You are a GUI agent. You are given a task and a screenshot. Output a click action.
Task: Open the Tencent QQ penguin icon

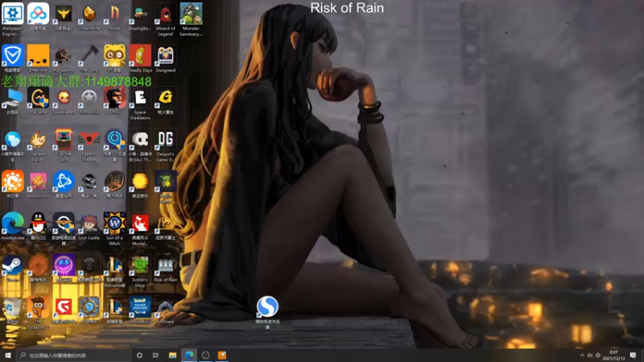[x=38, y=227]
